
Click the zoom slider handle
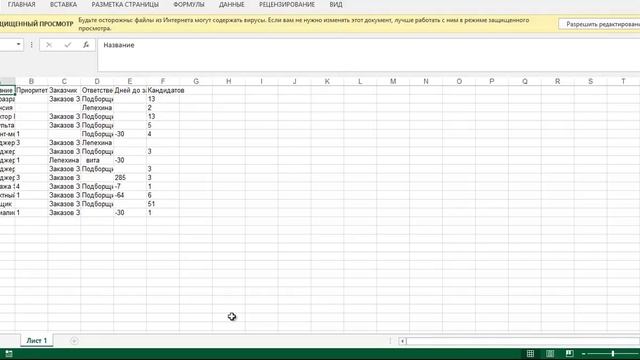[x=613, y=353]
